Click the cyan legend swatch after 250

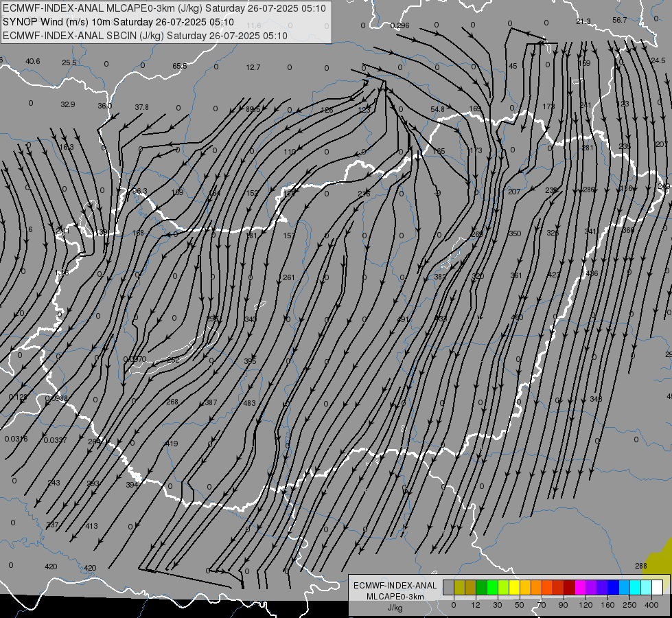(635, 587)
